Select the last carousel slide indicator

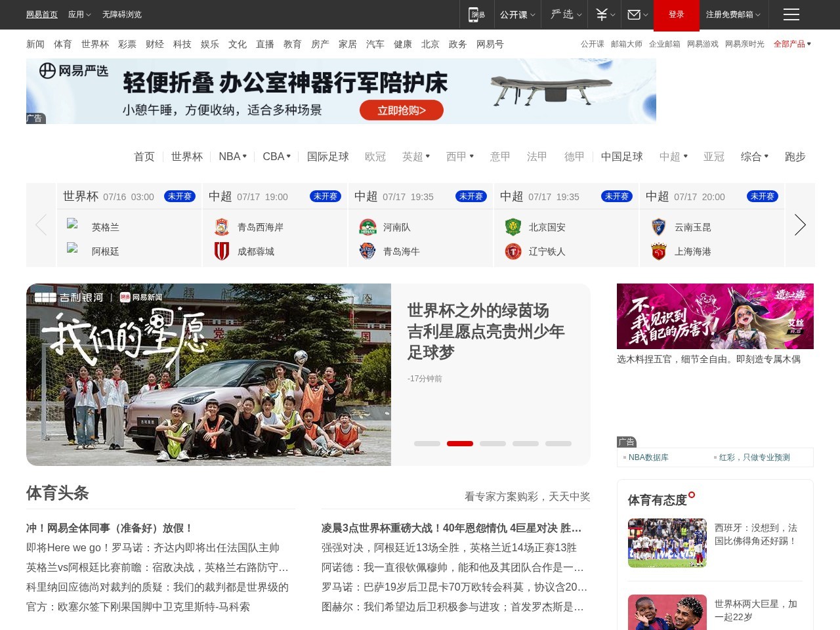[x=558, y=444]
